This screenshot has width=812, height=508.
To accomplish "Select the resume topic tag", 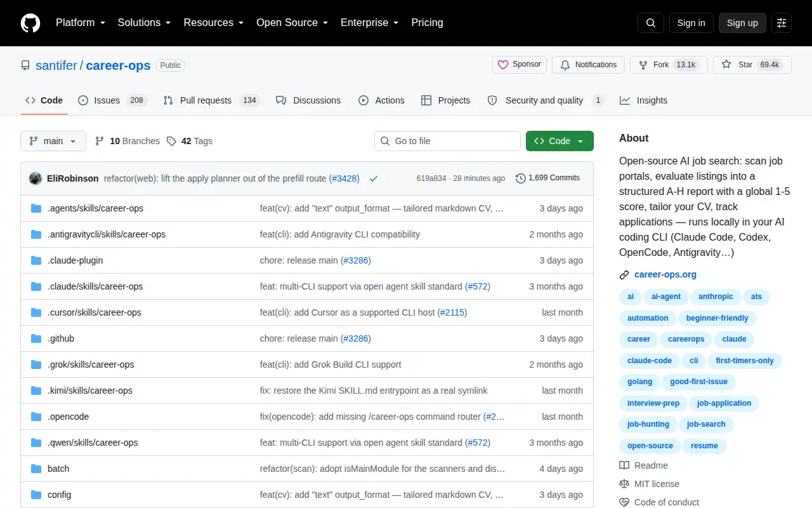I will click(704, 446).
